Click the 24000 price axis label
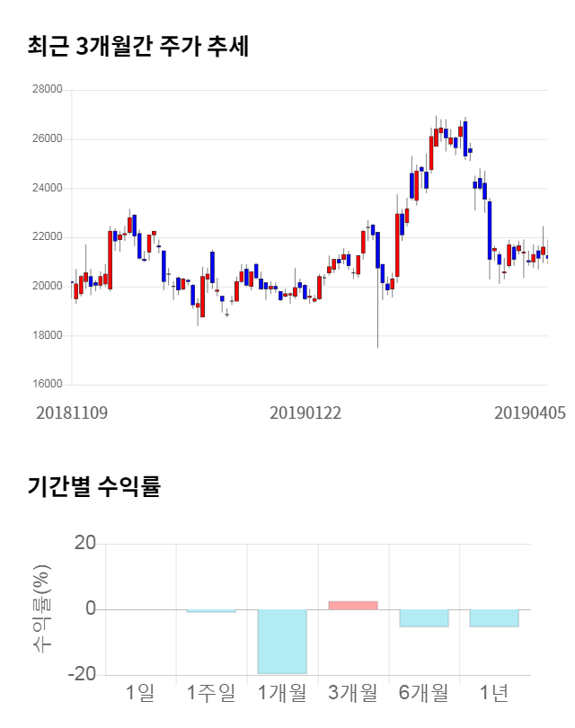Image resolution: width=575 pixels, height=728 pixels. (x=47, y=188)
